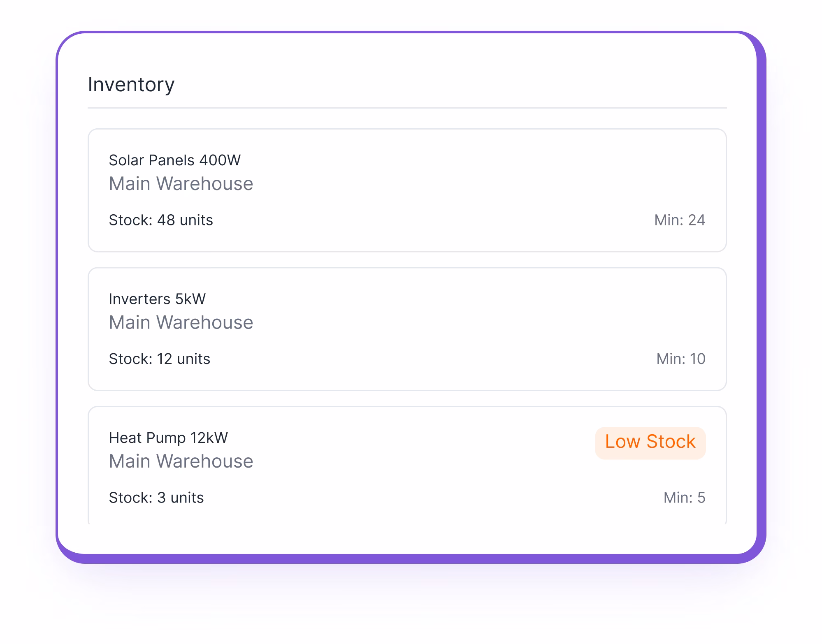Click the Solar Panels 400W product name
The image size is (822, 644).
(174, 160)
